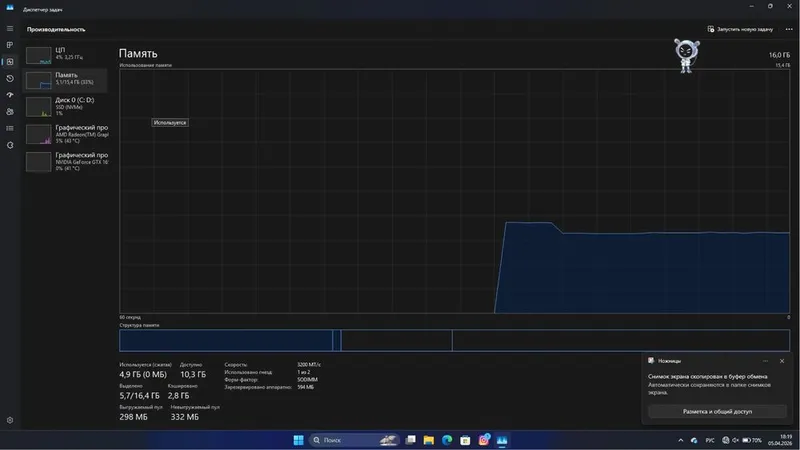
Task: Select the ЦП performance item
Action: (66, 55)
